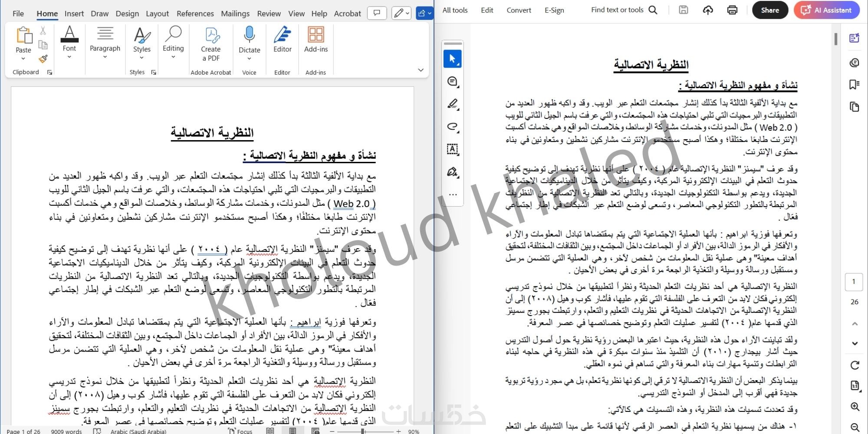Click the Paste clipboard icon in Word
This screenshot has width=868, height=434.
[24, 35]
